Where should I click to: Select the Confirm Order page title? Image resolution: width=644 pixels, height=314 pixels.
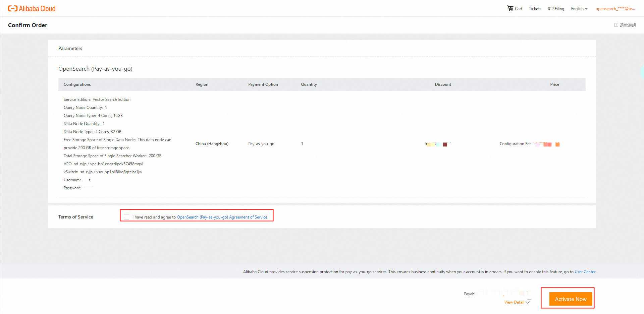tap(28, 25)
